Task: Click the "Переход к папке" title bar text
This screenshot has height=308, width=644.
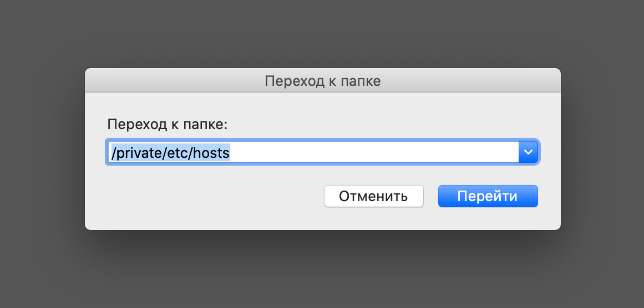Action: [322, 81]
